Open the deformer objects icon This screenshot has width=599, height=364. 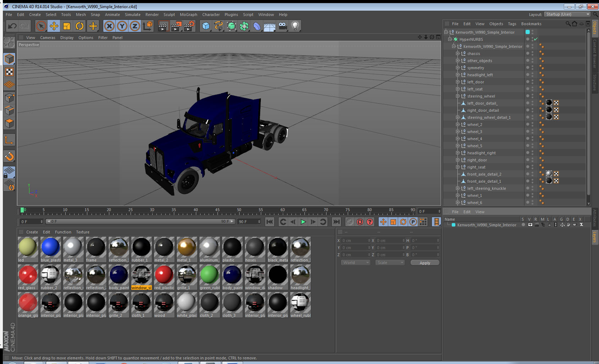coord(257,26)
